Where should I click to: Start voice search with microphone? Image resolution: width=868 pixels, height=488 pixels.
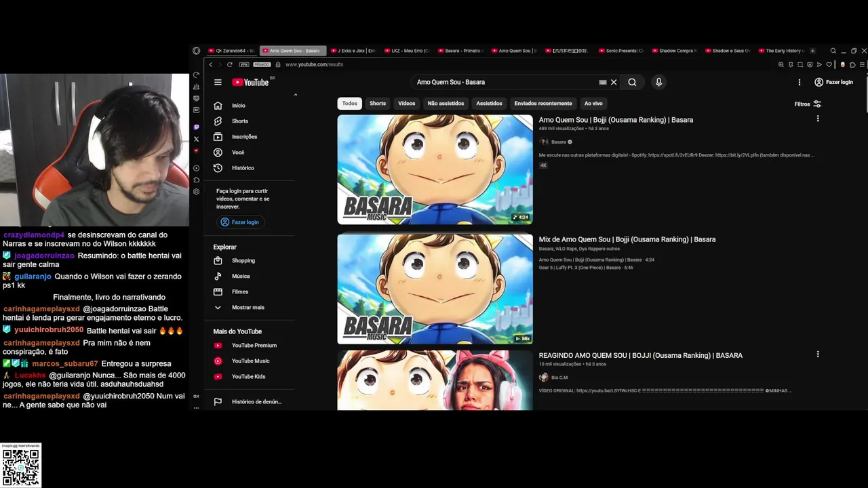tap(658, 82)
